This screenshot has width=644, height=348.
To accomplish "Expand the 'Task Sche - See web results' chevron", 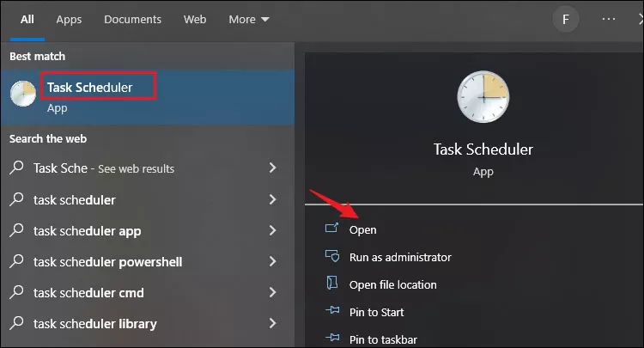I will (272, 168).
